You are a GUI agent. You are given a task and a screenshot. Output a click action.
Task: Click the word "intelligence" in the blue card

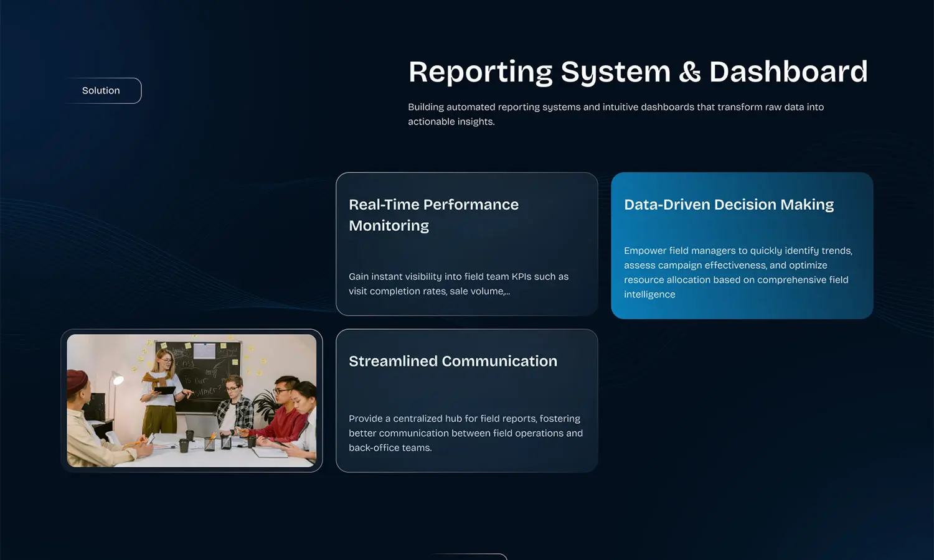(649, 294)
